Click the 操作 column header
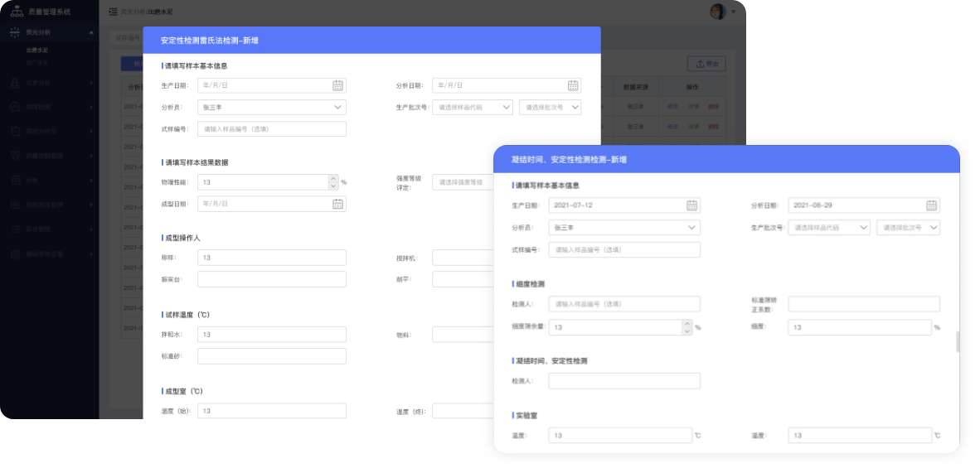 (x=692, y=87)
